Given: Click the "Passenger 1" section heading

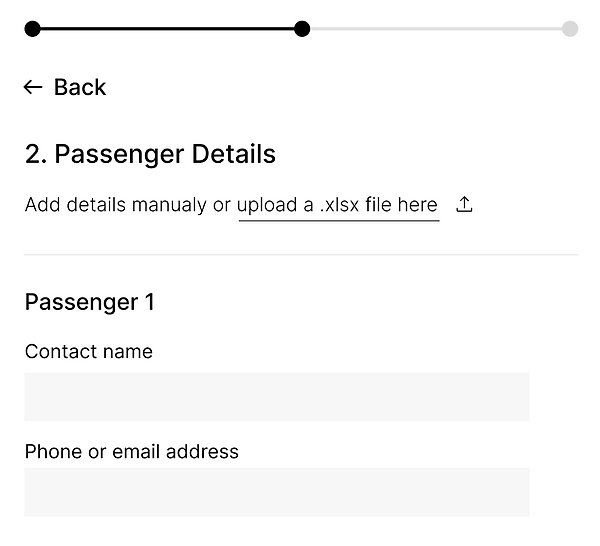Looking at the screenshot, I should pos(90,302).
